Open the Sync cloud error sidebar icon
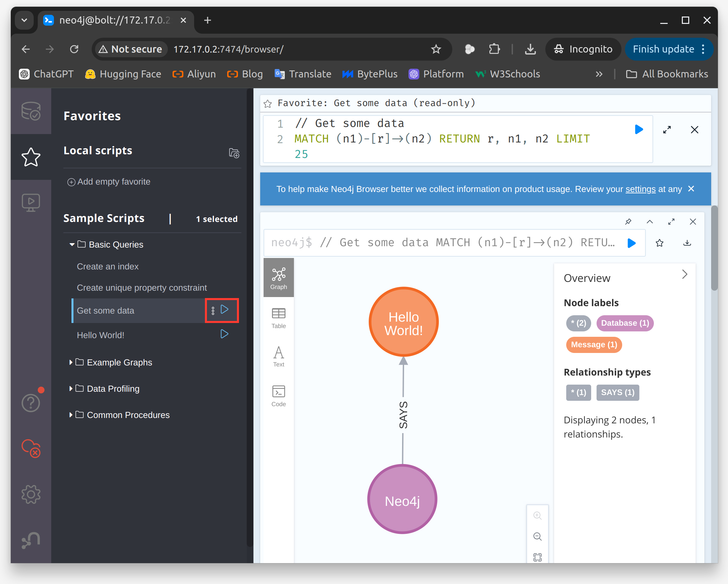This screenshot has width=728, height=584. pyautogui.click(x=31, y=448)
